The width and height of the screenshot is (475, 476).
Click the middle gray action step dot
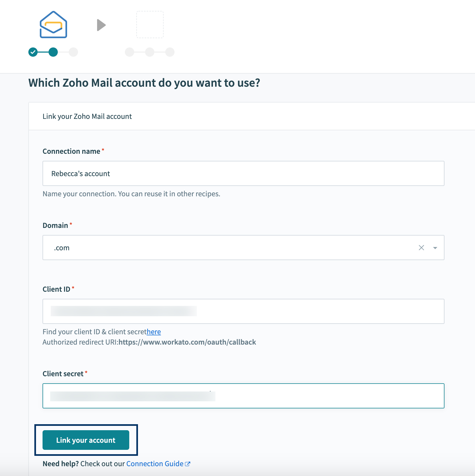pos(150,52)
